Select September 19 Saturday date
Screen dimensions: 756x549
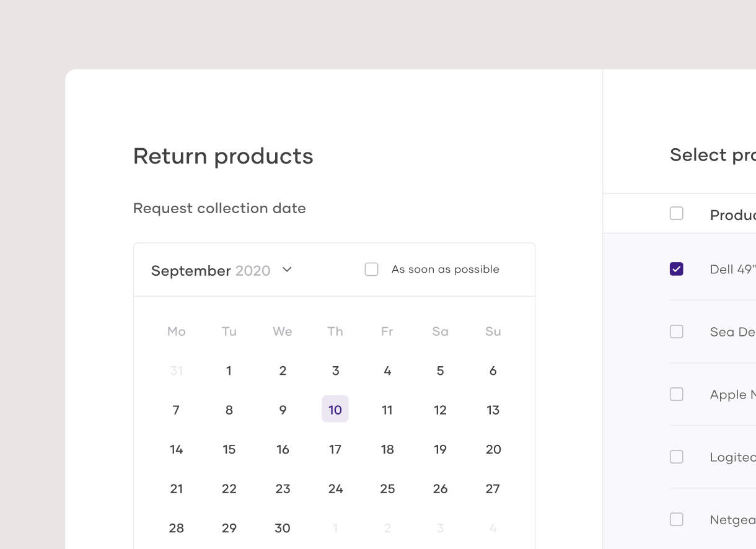coord(441,449)
